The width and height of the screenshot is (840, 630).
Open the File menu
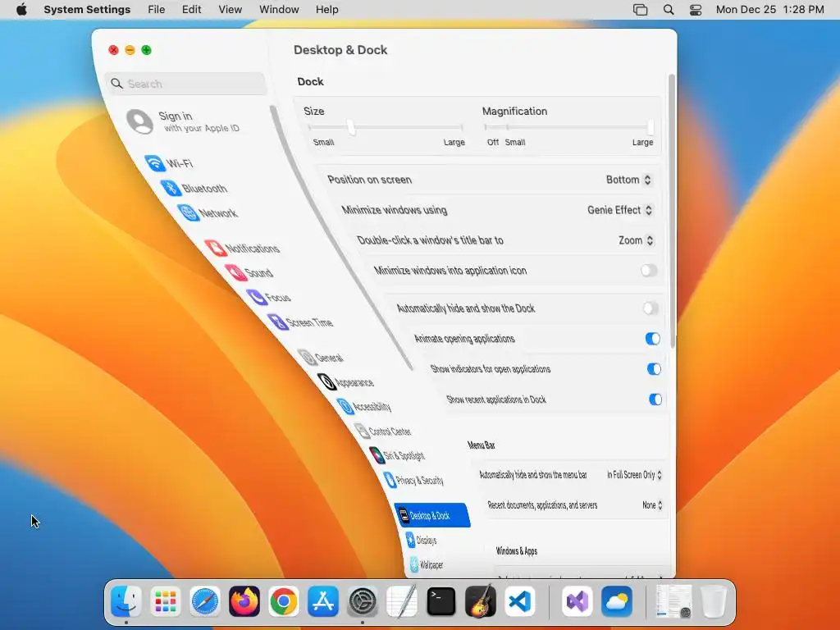point(157,10)
